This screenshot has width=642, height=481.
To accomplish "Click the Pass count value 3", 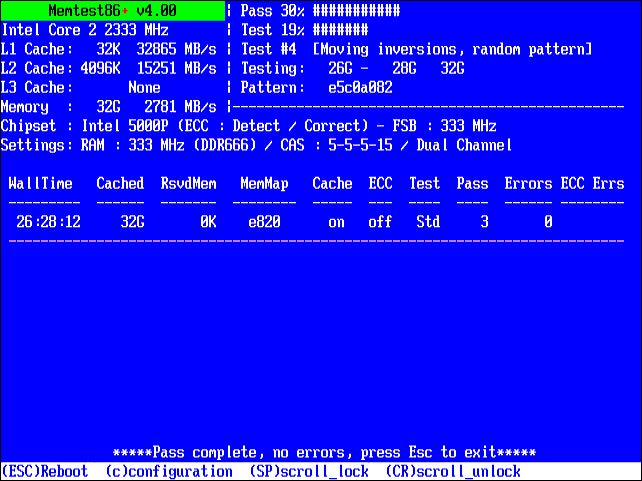I will [484, 222].
